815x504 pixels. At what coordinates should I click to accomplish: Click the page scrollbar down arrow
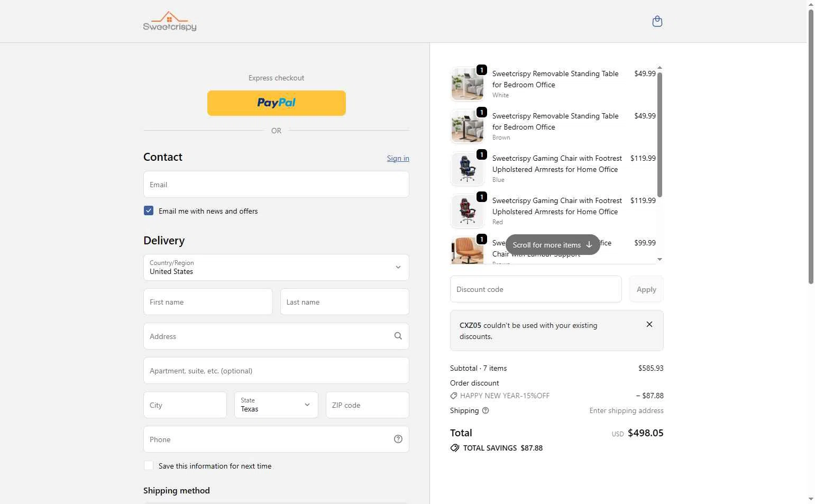coord(811,499)
